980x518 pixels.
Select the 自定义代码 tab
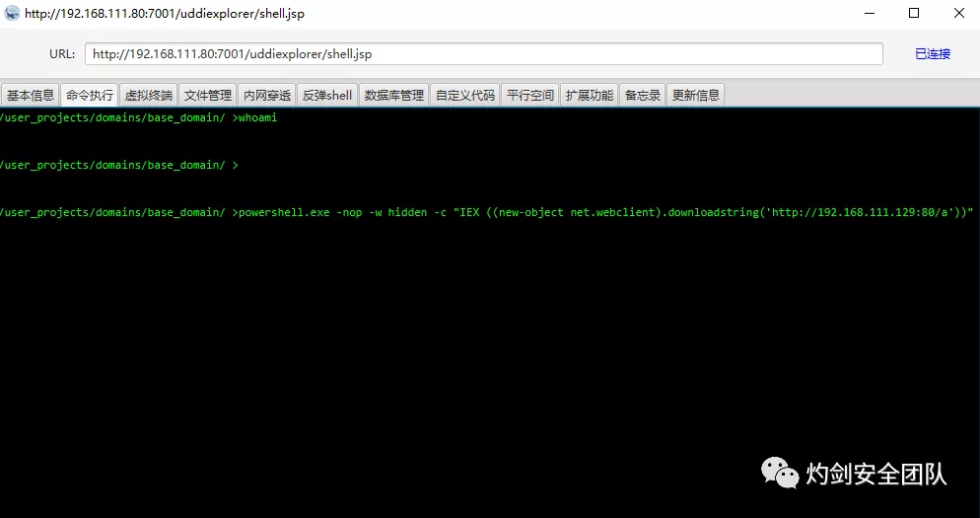click(465, 95)
